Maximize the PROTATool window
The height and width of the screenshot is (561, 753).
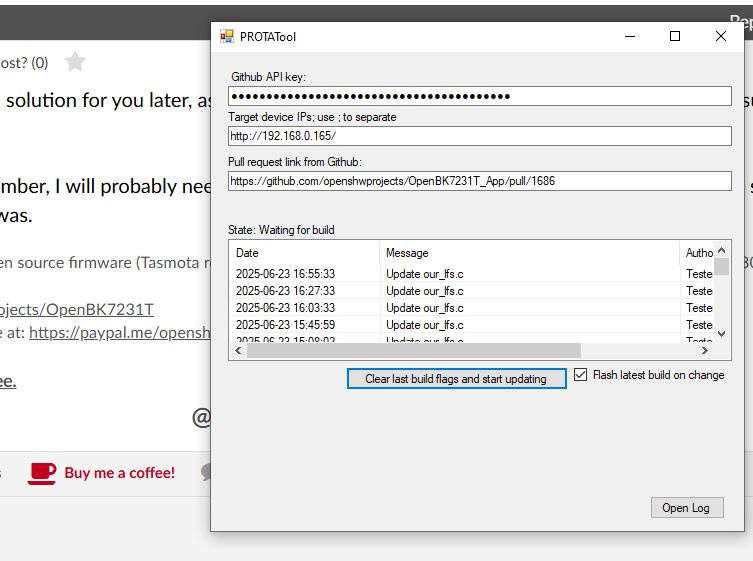tap(675, 37)
